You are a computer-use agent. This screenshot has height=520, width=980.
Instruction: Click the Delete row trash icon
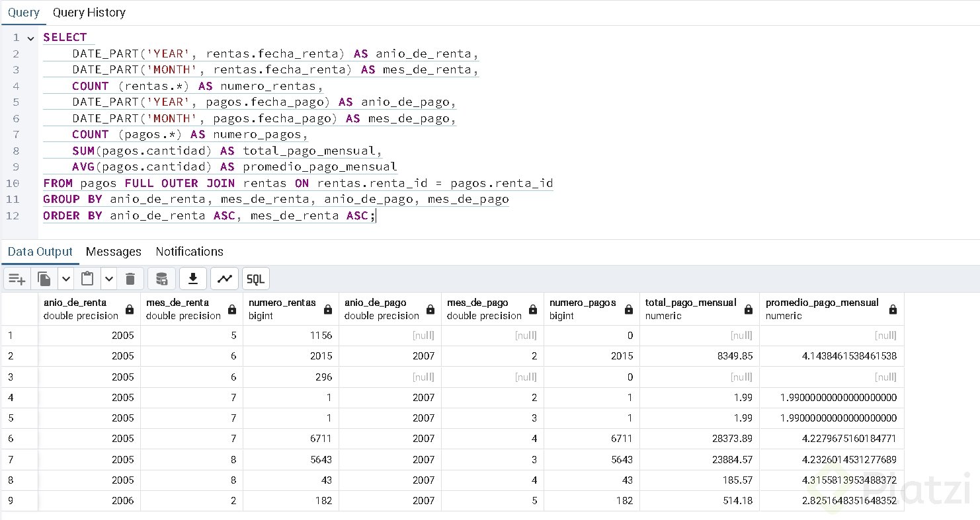(x=130, y=279)
